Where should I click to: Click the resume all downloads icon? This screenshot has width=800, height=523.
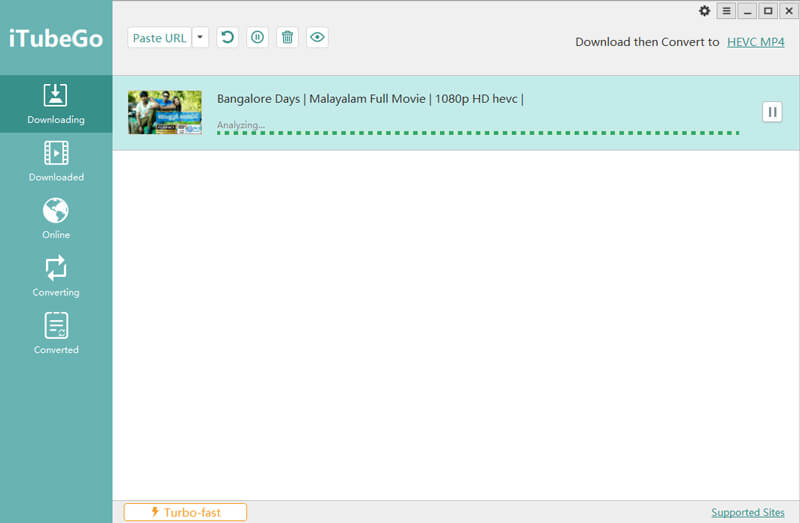[x=227, y=37]
